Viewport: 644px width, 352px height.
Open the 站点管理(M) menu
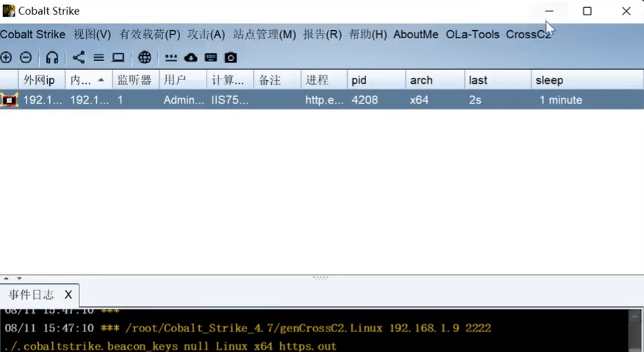click(x=265, y=35)
